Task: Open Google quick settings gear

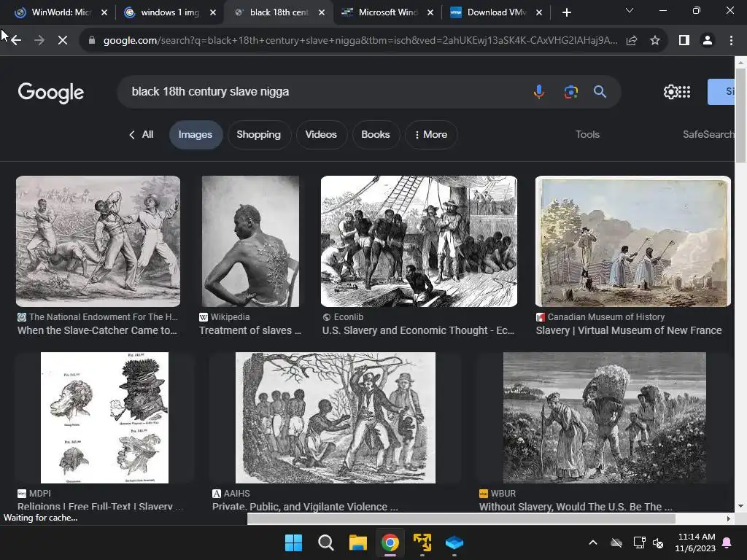Action: point(671,91)
